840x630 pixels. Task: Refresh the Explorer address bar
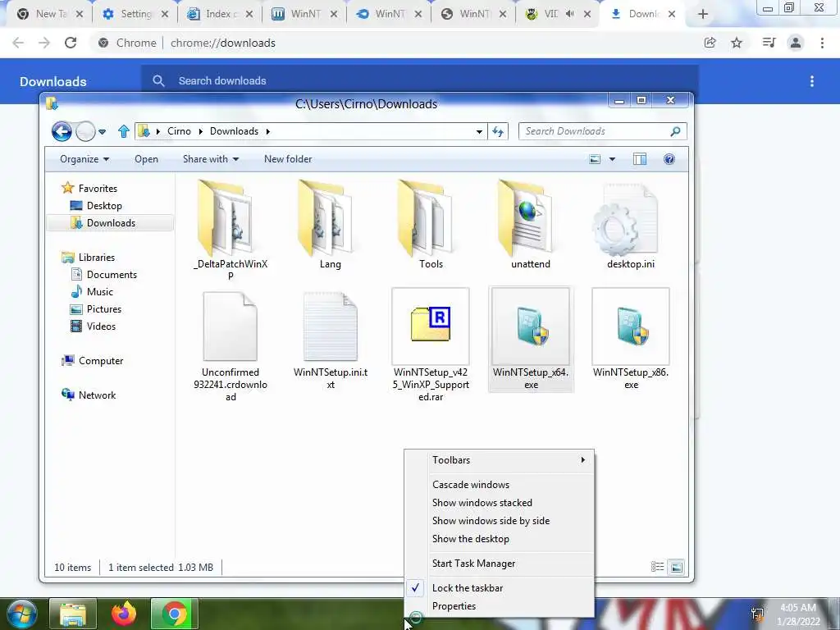498,131
